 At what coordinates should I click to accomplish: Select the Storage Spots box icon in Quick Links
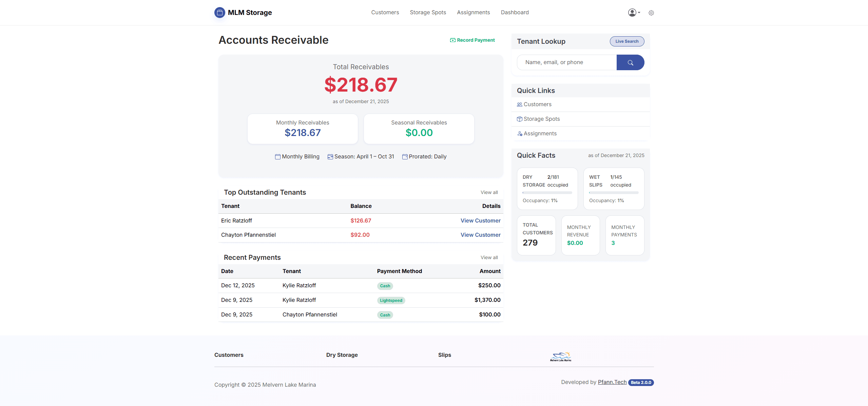click(x=519, y=119)
